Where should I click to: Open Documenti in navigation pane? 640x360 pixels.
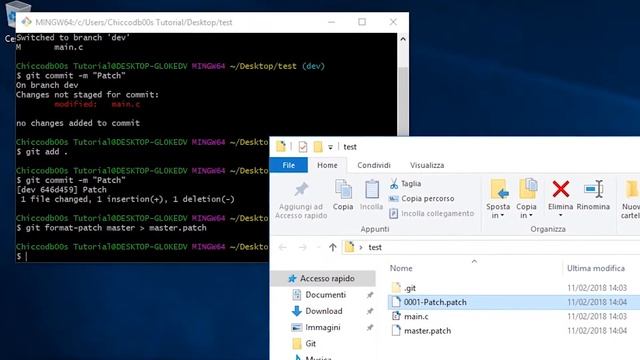(325, 295)
